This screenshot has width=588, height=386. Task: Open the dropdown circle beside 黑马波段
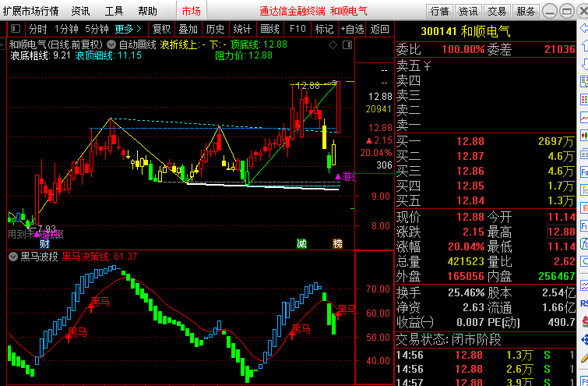(13, 257)
